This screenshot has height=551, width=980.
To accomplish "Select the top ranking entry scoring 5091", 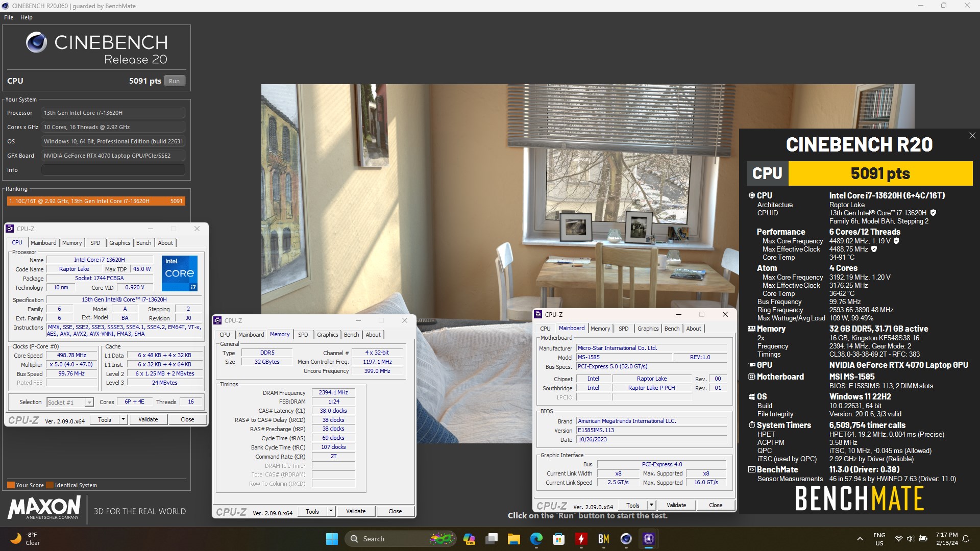I will coord(96,201).
